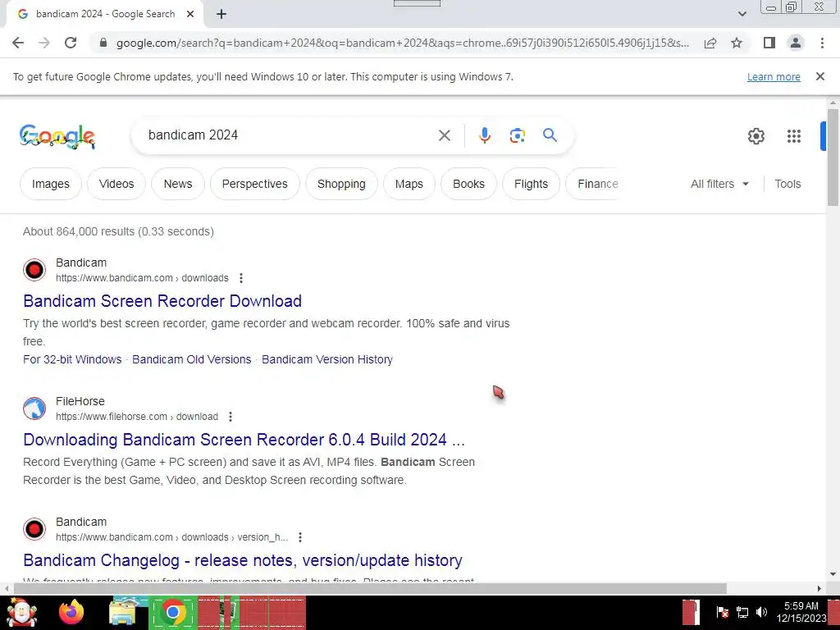Search by image with Google Lens icon
Screen dimensions: 840x630
tap(518, 135)
